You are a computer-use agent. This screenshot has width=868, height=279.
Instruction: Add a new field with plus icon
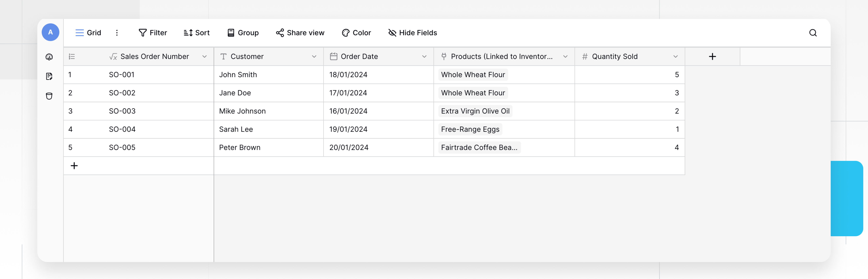click(712, 57)
